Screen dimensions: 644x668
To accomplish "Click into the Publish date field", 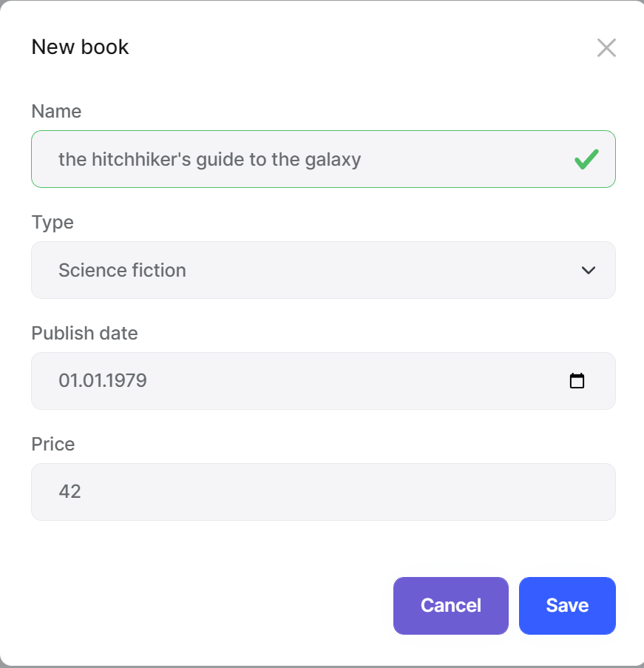I will coord(296,381).
